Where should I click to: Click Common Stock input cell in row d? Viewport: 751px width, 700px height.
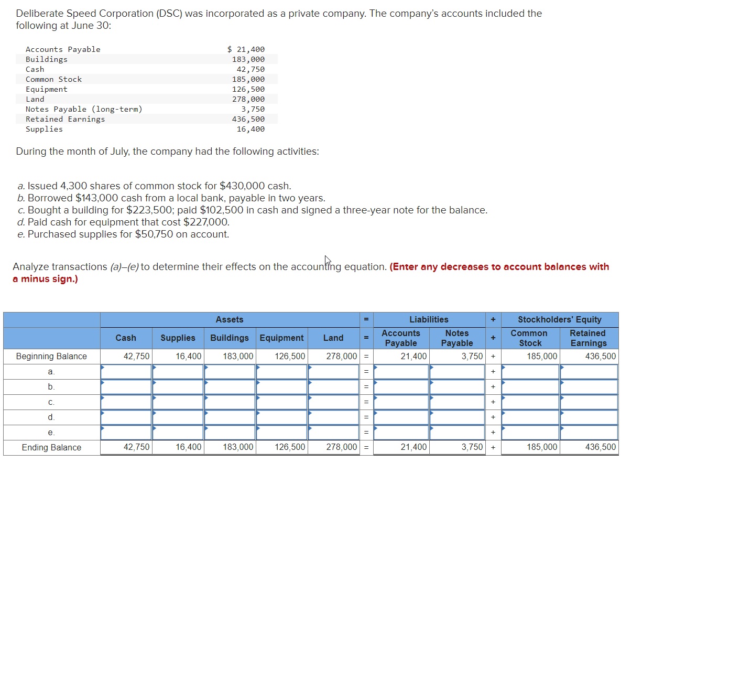pos(530,417)
